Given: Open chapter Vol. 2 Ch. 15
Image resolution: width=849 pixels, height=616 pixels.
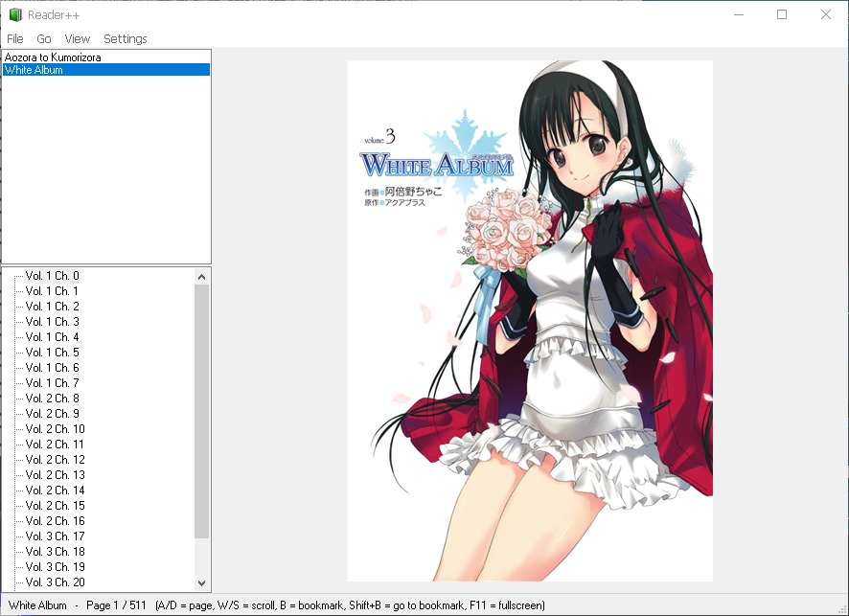Looking at the screenshot, I should (56, 506).
